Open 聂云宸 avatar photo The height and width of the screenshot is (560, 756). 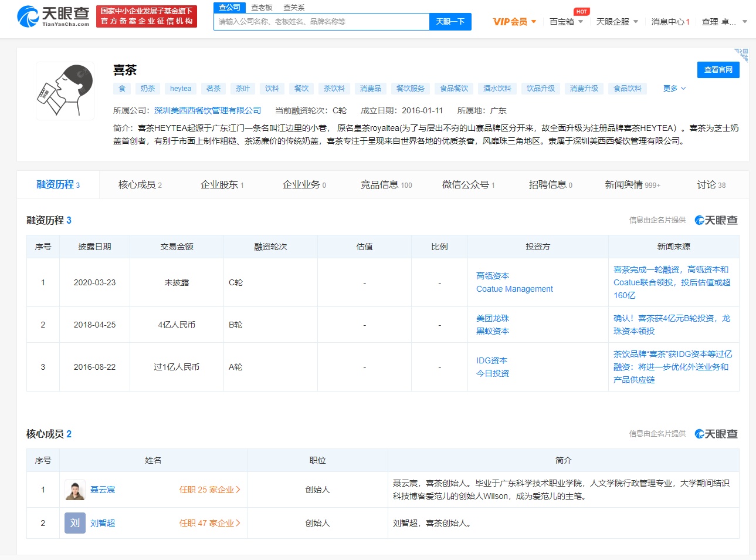(75, 490)
